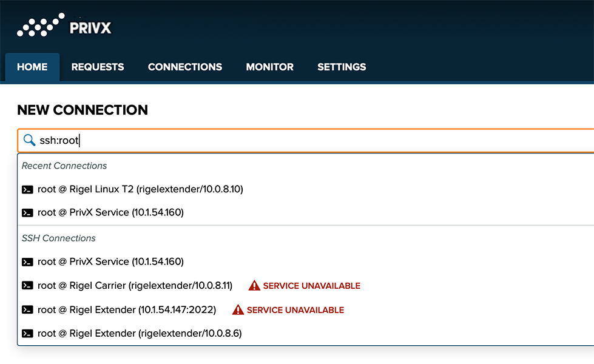594x364 pixels.
Task: Open the Monitor tab
Action: click(x=270, y=67)
